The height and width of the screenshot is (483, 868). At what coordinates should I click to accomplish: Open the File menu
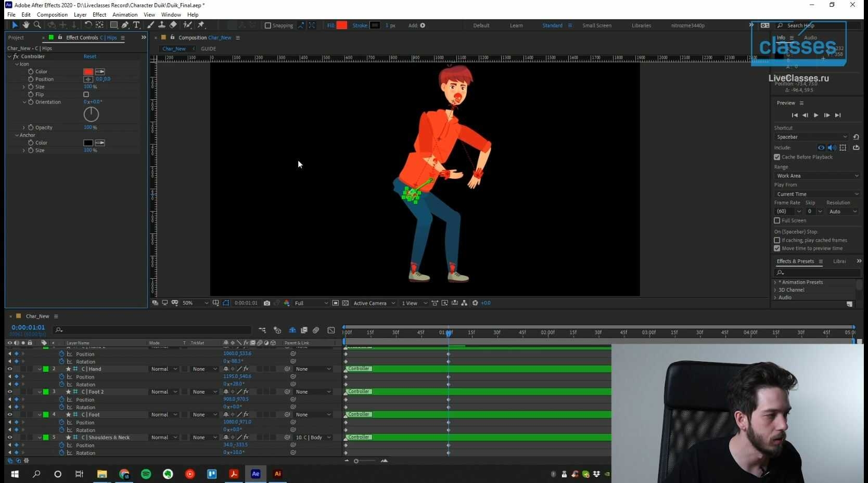coord(11,15)
